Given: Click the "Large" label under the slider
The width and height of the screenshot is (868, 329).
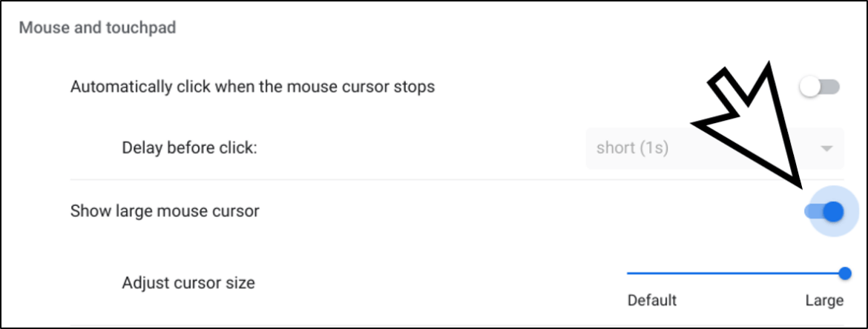Looking at the screenshot, I should point(824,301).
